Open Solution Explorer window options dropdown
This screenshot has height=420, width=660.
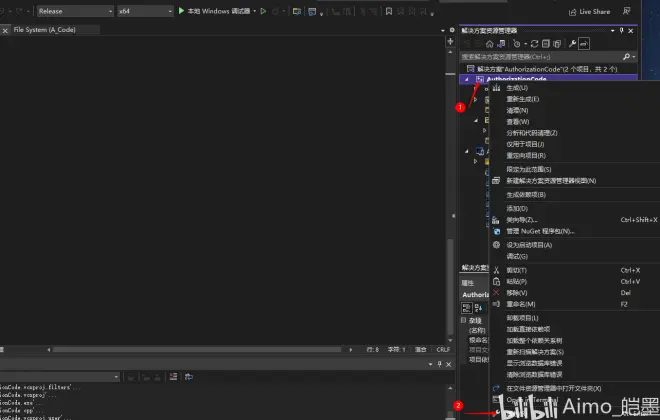pos(612,31)
